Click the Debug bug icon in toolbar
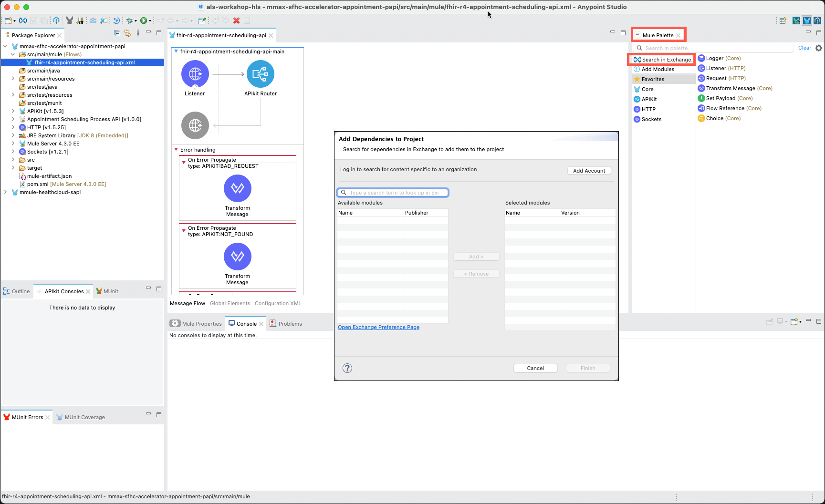 (129, 21)
